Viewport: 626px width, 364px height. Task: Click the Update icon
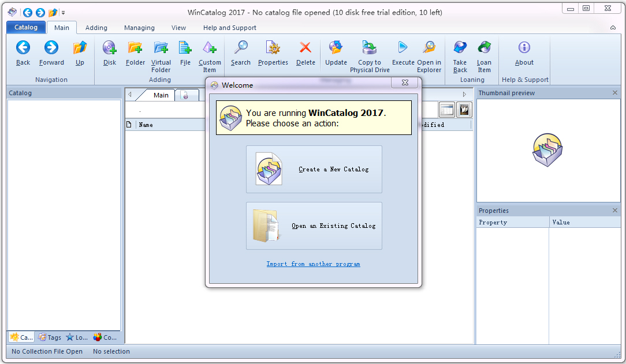click(336, 47)
